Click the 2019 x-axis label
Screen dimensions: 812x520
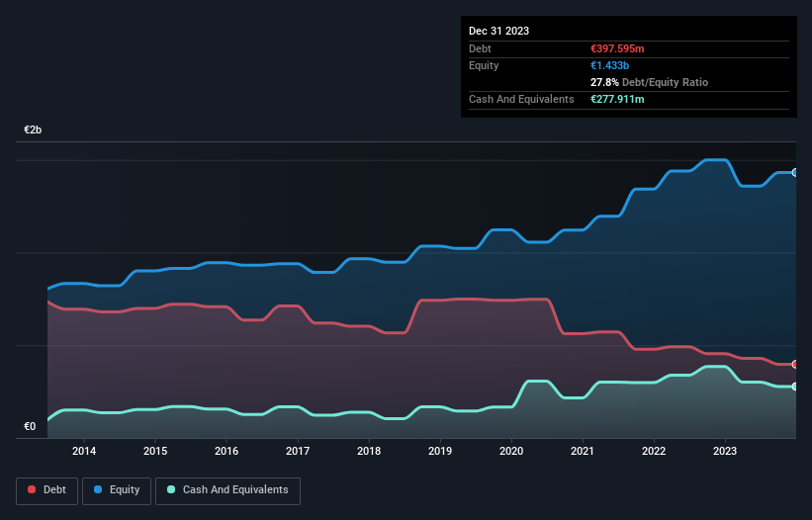440,451
